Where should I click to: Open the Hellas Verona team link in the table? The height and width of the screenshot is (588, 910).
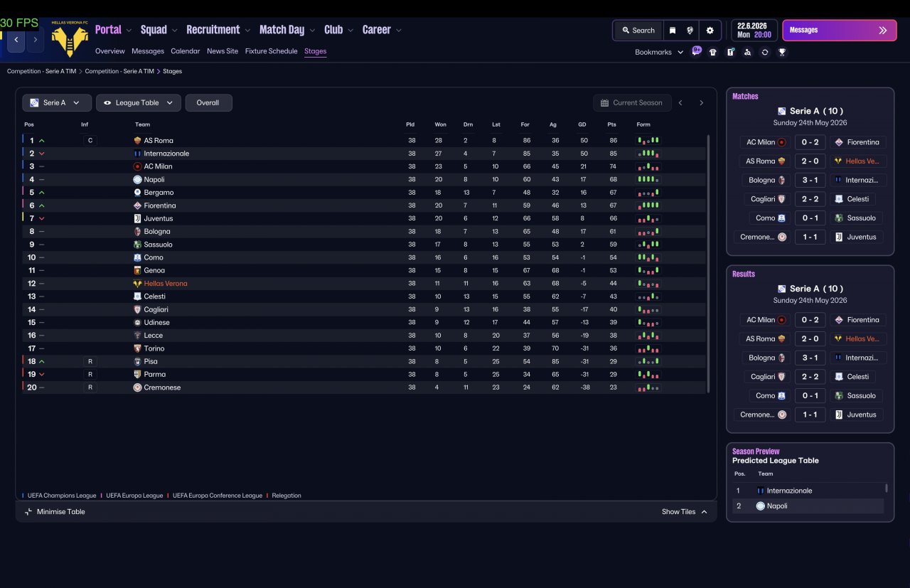click(x=166, y=284)
